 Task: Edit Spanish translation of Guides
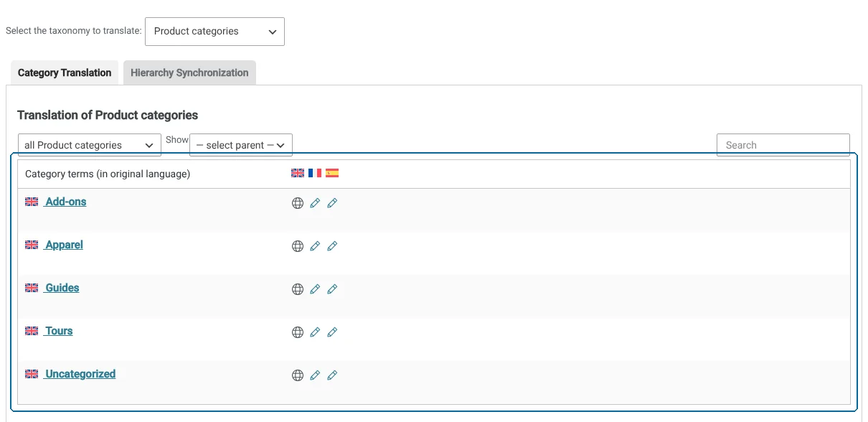332,289
